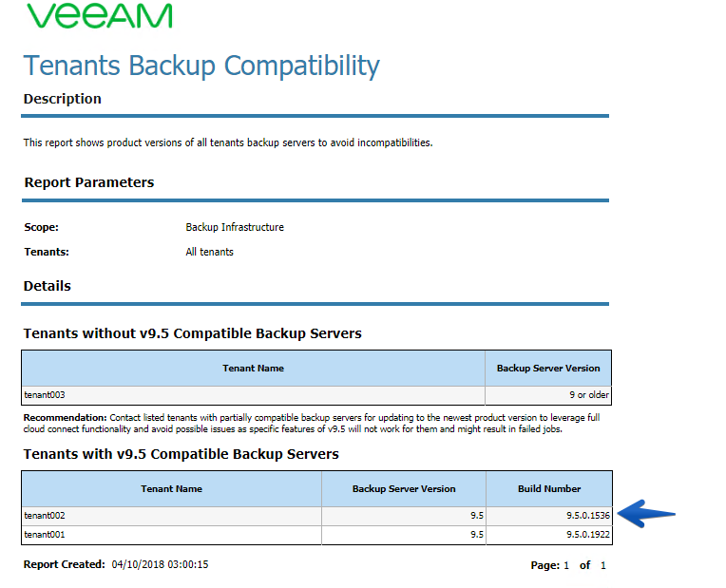The image size is (726, 588).
Task: Select the 9.5 version cell for tenant002
Action: (404, 516)
